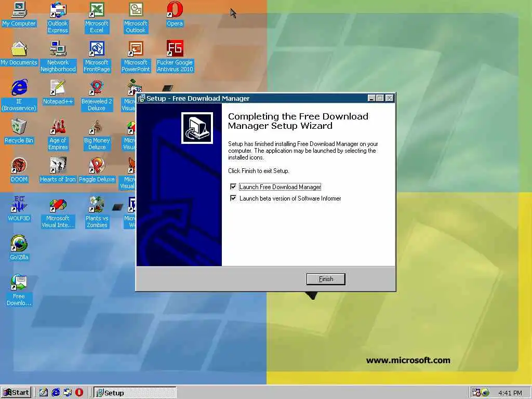
Task: Select the Microsoft Excel desktop shortcut
Action: point(97,18)
